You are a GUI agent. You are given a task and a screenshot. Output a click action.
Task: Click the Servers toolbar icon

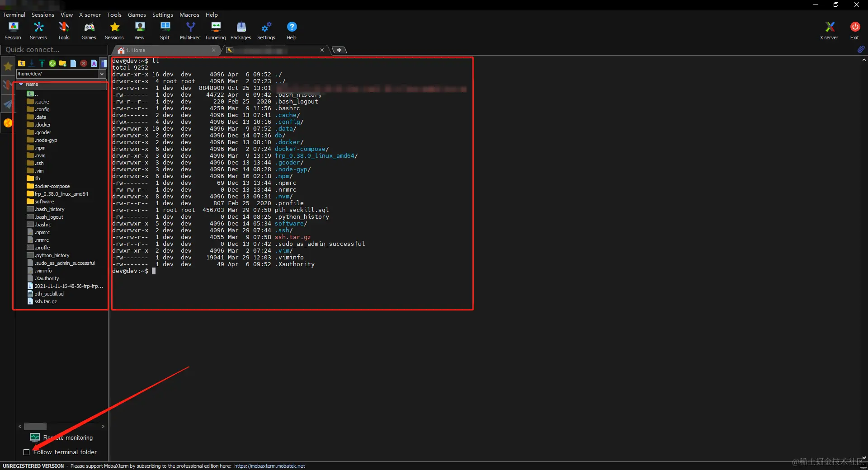point(38,31)
